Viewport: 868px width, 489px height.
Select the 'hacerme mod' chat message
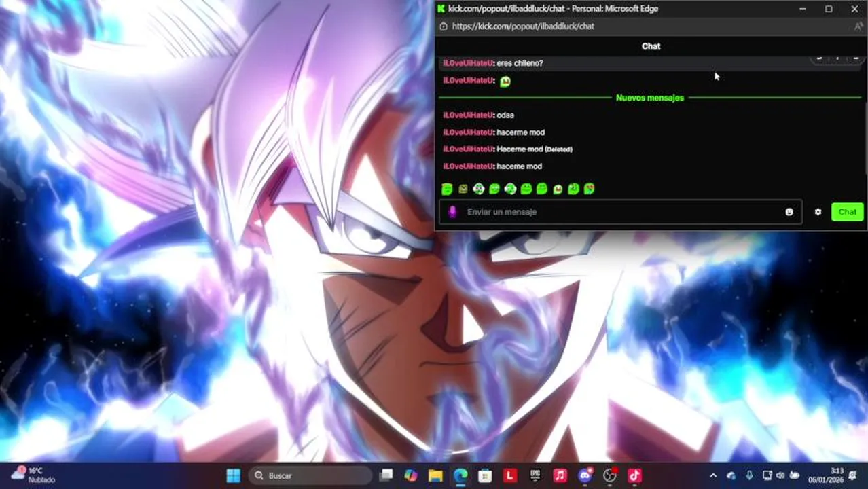click(520, 132)
